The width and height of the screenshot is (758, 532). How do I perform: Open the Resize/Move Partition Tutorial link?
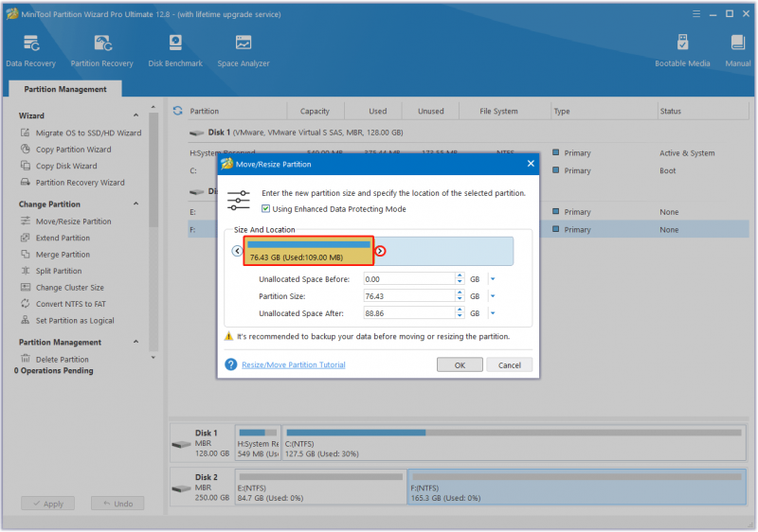(294, 365)
